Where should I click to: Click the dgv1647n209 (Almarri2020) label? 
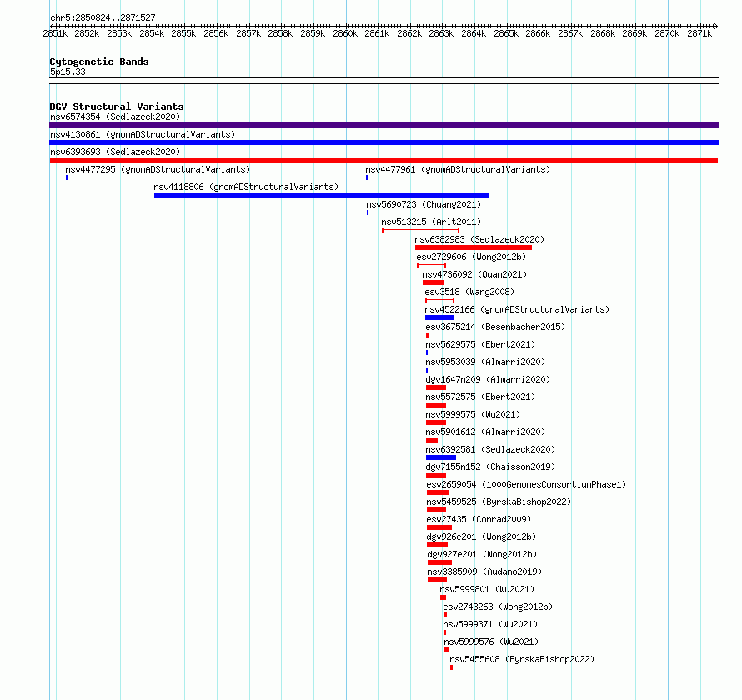(488, 379)
